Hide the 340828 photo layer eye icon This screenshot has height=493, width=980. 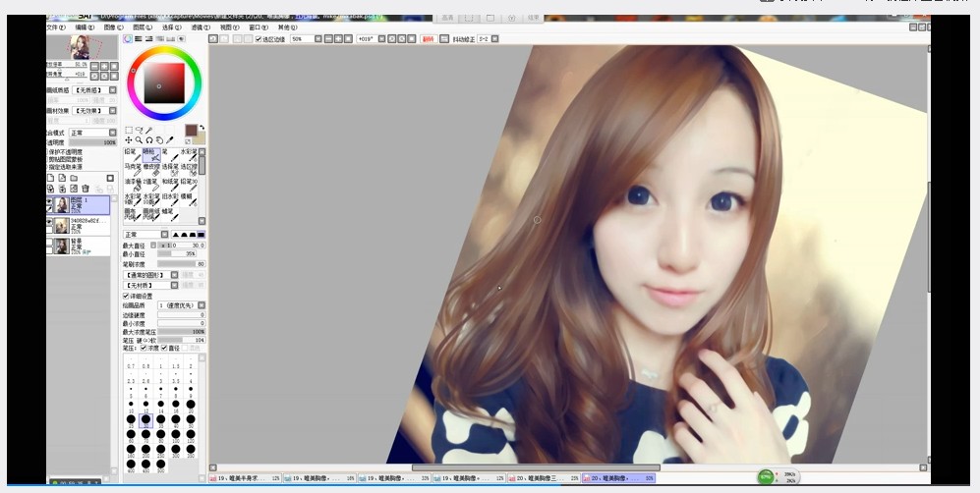tap(49, 221)
